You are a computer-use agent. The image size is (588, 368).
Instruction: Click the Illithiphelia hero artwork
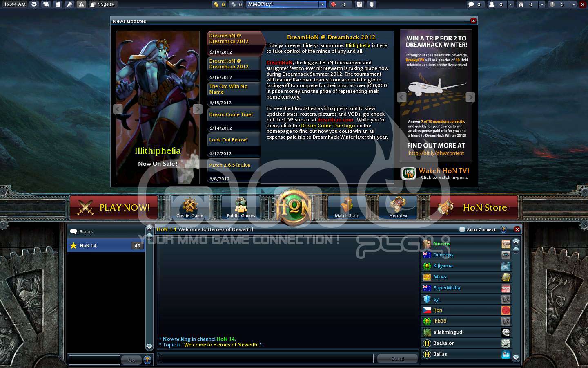pos(158,108)
